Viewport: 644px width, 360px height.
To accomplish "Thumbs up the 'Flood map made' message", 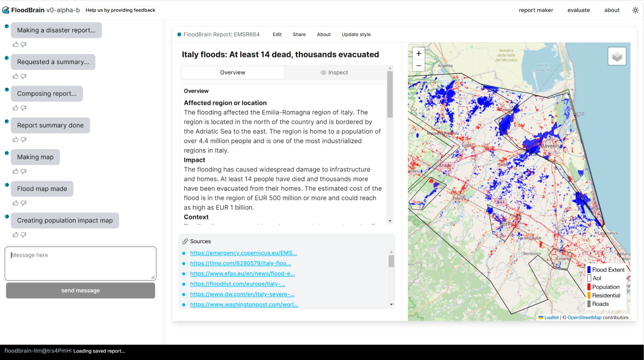I will [15, 203].
